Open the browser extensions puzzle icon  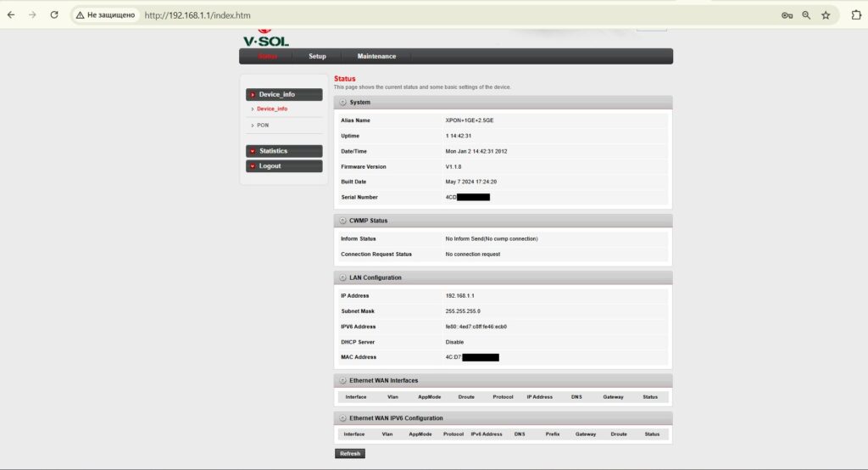click(855, 15)
